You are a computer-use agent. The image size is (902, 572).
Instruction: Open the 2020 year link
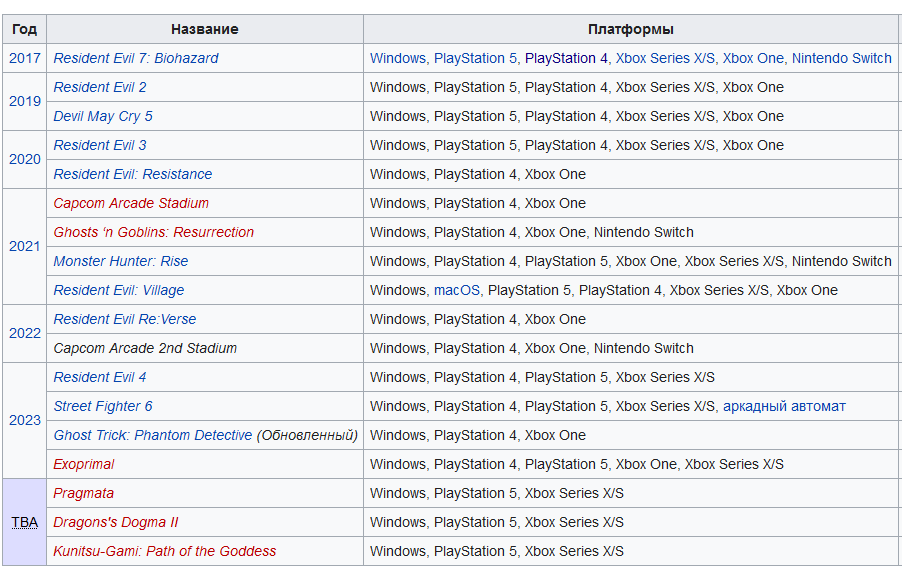tap(25, 159)
